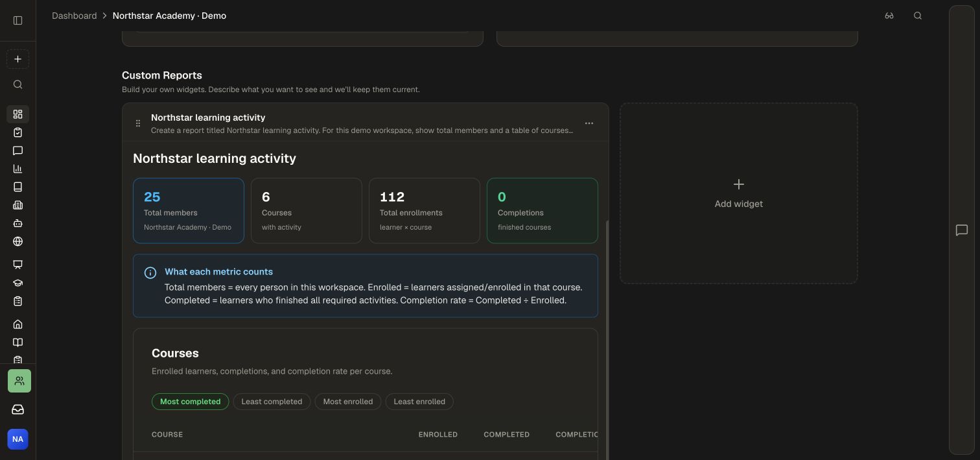Open the clipboard-check icon in the sidebar
980x460 pixels.
[17, 132]
